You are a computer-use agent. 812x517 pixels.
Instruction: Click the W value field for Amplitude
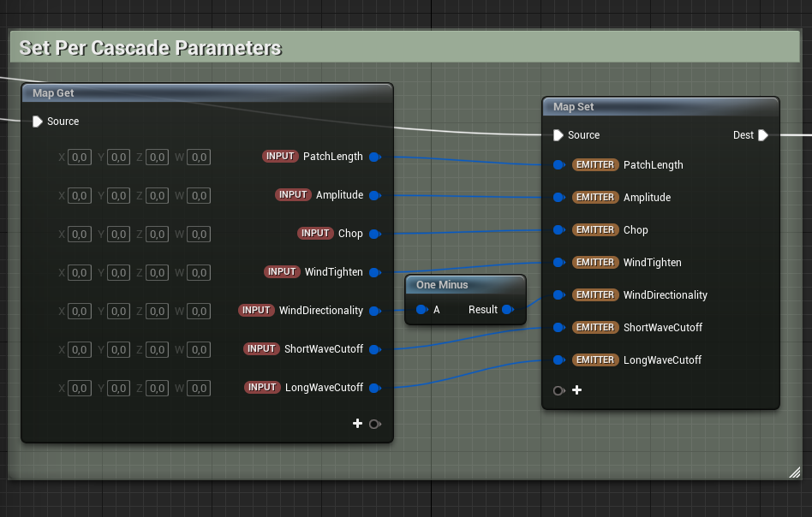tap(199, 196)
